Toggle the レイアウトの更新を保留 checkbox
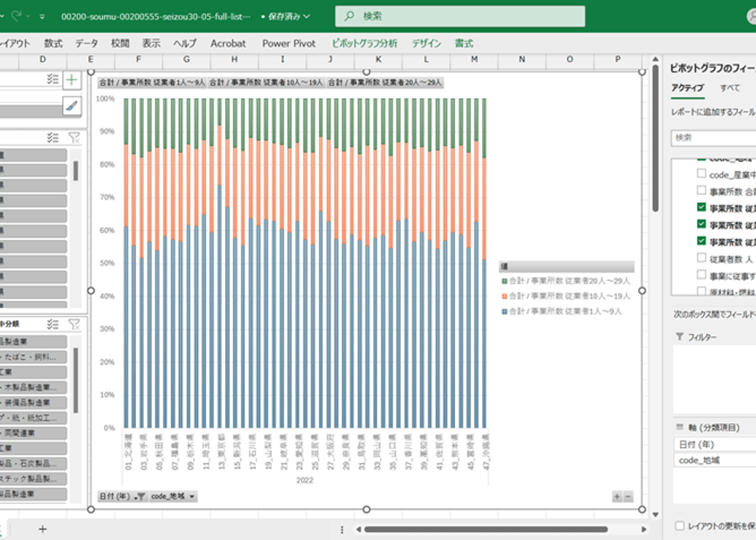 click(679, 526)
